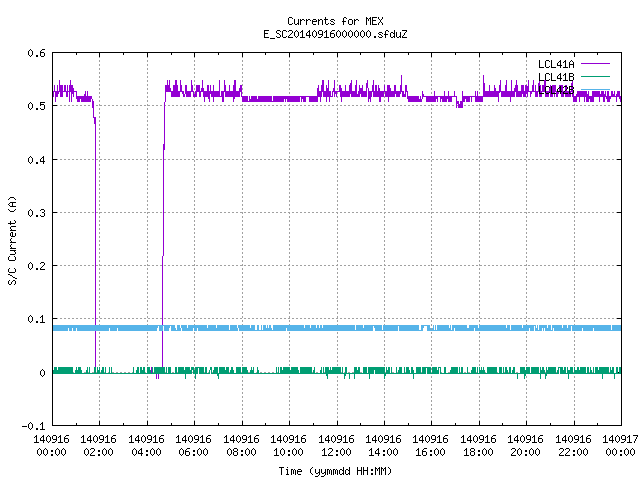This screenshot has height=480, width=640.
Task: Click the y-axis label 'S/C Current (A)'
Action: (x=12, y=241)
